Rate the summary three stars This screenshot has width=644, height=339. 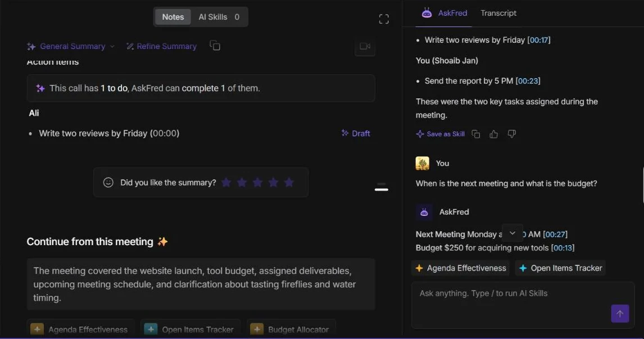(x=257, y=182)
